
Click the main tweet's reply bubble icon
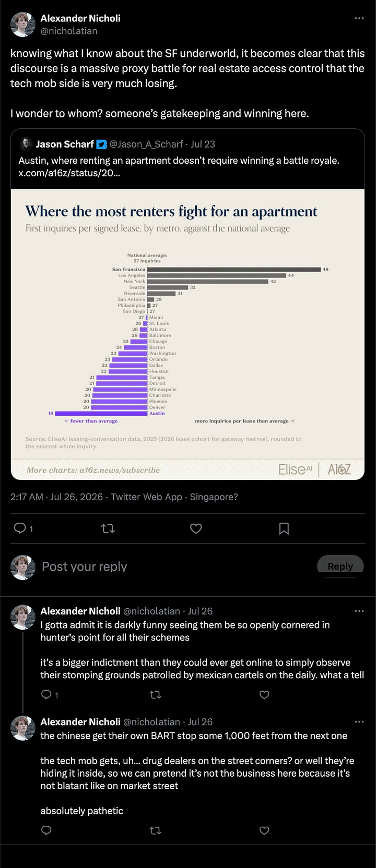[x=20, y=528]
